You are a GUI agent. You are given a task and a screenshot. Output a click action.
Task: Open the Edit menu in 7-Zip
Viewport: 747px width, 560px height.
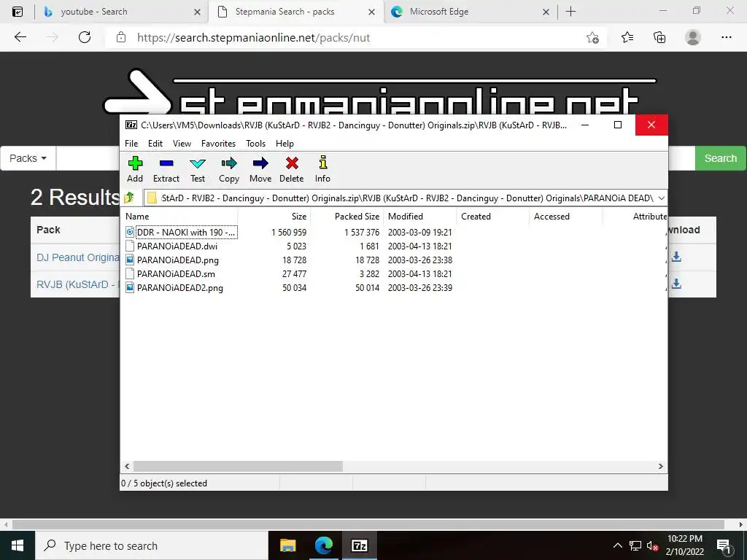tap(155, 144)
